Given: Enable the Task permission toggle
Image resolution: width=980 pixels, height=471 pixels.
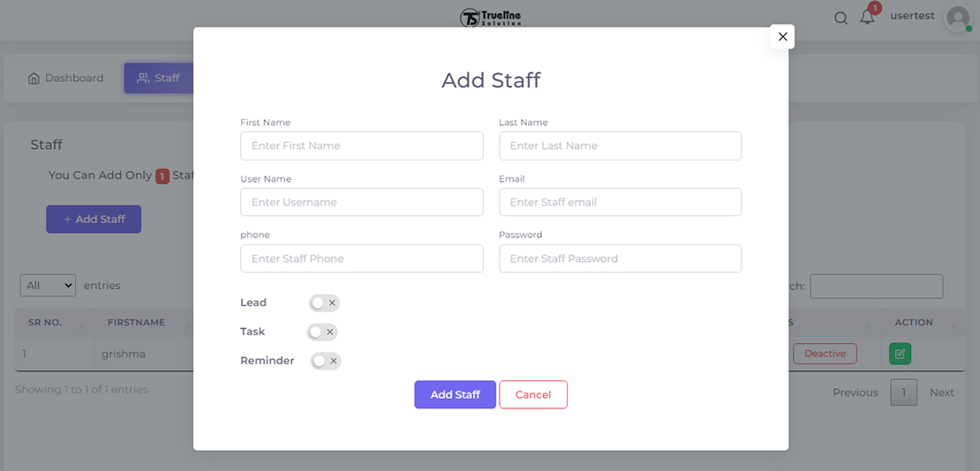Looking at the screenshot, I should [322, 333].
